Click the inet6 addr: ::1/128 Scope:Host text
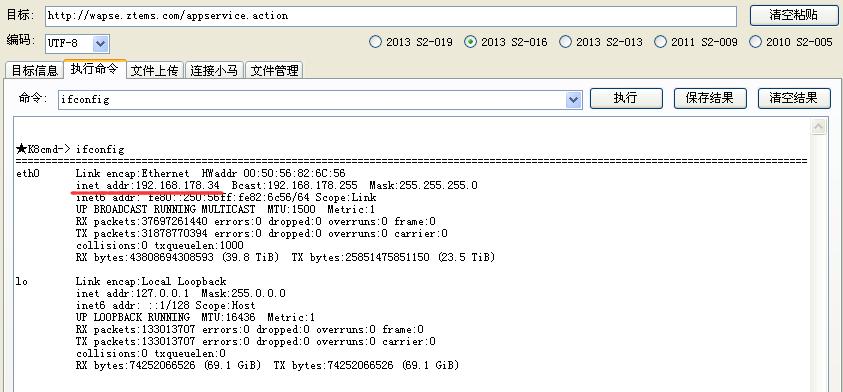The height and width of the screenshot is (392, 843). pos(166,305)
